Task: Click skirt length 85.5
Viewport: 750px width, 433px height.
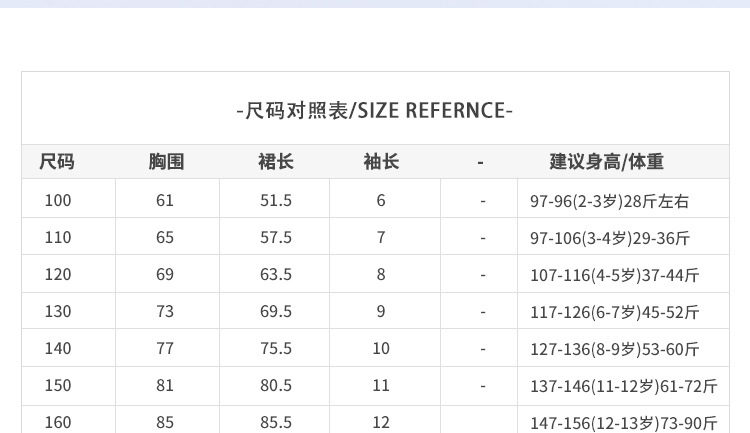Action: [276, 422]
